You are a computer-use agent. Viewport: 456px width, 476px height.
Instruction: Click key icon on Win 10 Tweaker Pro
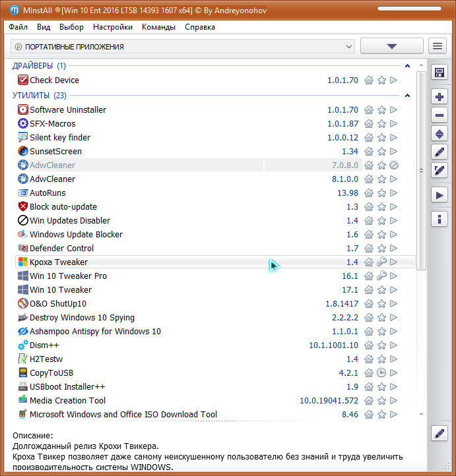pos(381,276)
